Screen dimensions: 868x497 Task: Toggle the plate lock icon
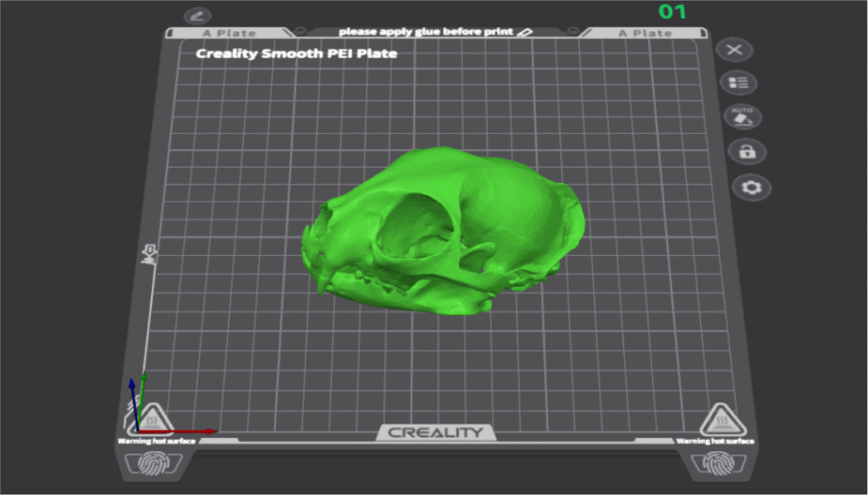[x=747, y=153]
